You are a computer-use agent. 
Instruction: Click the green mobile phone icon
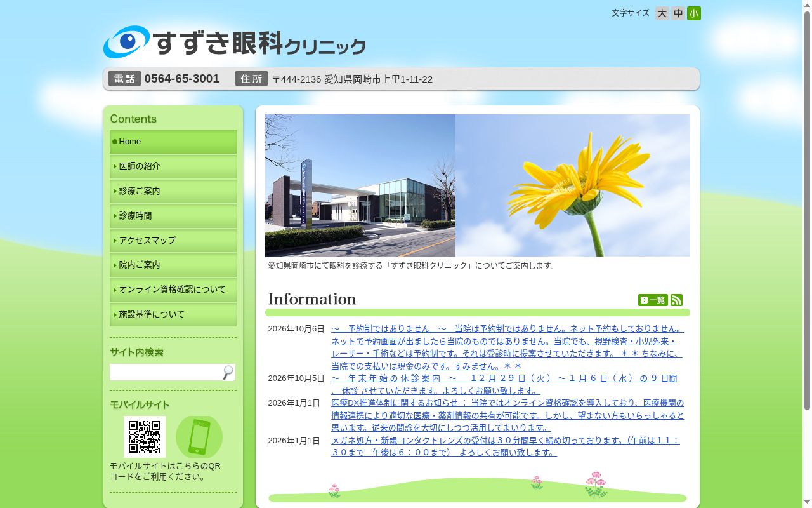tap(199, 437)
